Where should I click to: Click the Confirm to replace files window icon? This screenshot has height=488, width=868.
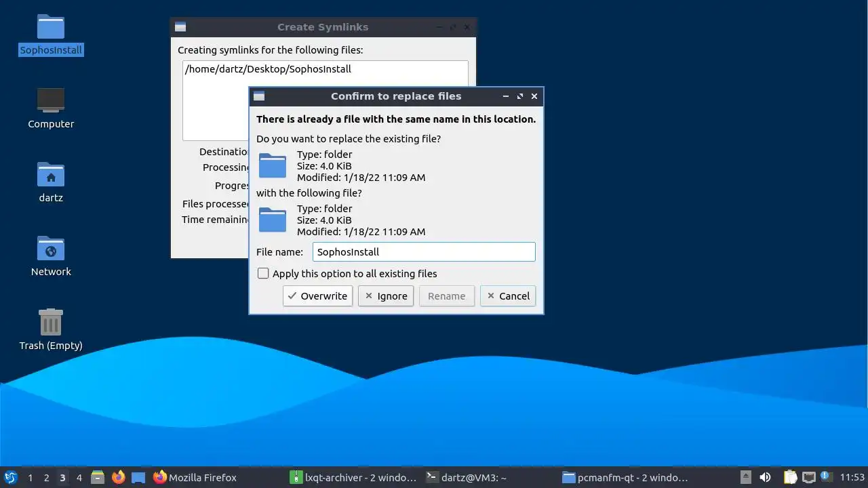258,96
